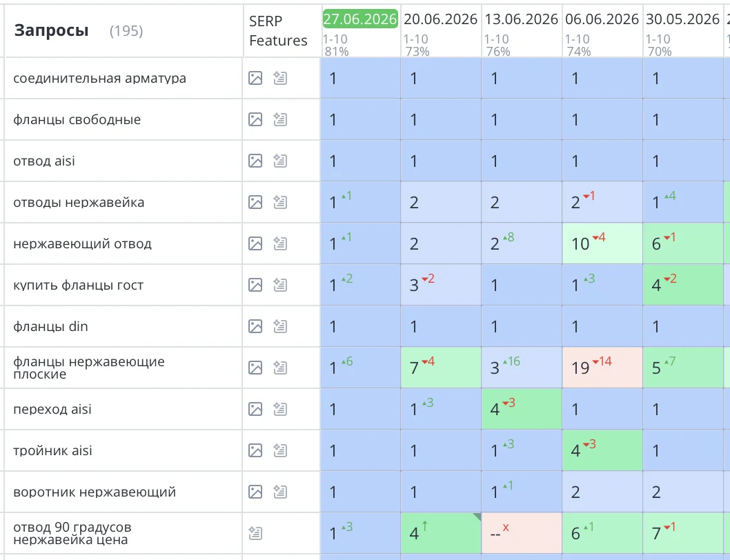
Task: Click image SERP icon for отвод aisi
Action: click(x=255, y=161)
